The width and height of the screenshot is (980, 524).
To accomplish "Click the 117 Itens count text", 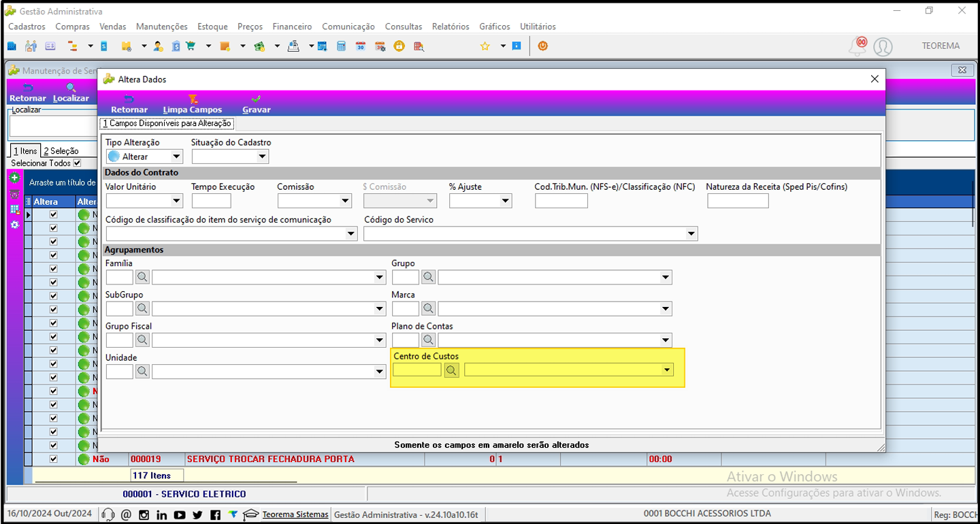I will pos(151,475).
